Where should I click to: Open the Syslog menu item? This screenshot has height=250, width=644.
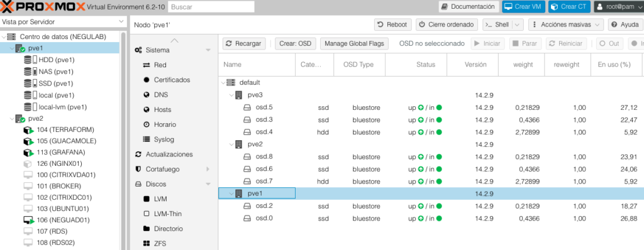coord(164,139)
